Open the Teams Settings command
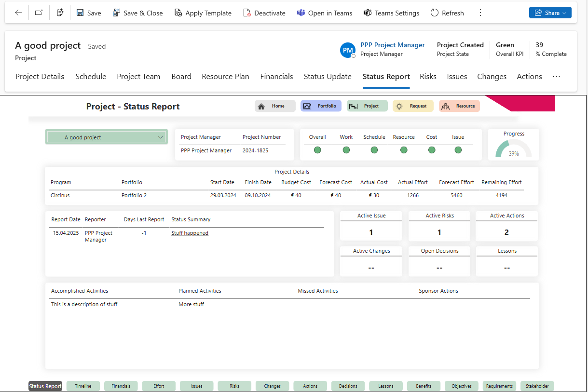 pos(391,13)
